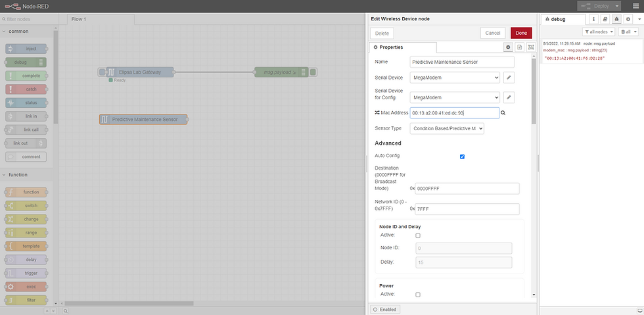This screenshot has height=315, width=644.
Task: Select the Elipsa Lab Gateway node
Action: coord(139,72)
